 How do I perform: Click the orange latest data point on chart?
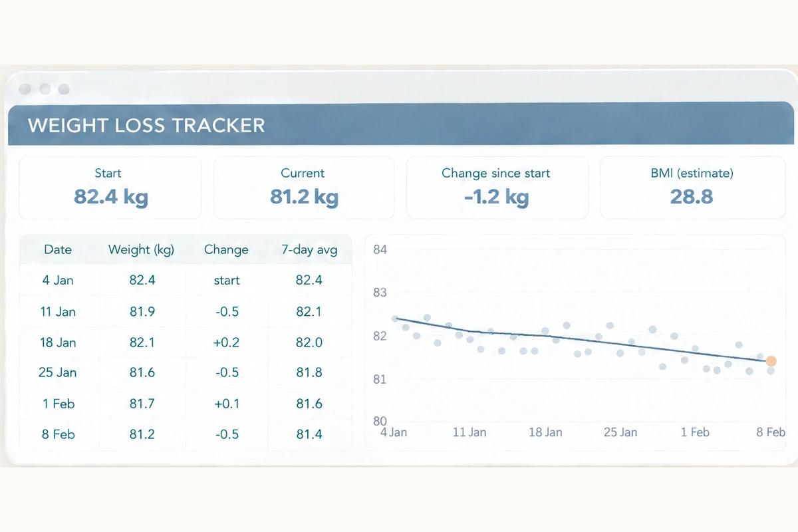click(x=771, y=361)
